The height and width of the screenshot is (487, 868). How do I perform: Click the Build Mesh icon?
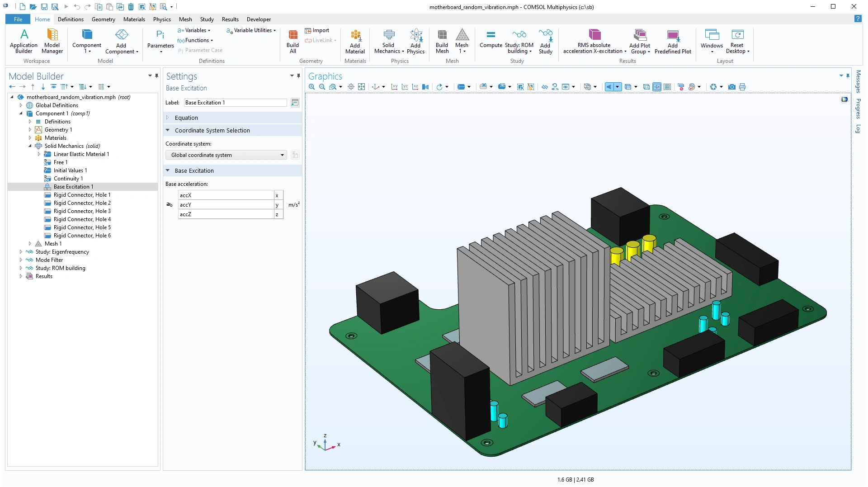(x=442, y=41)
